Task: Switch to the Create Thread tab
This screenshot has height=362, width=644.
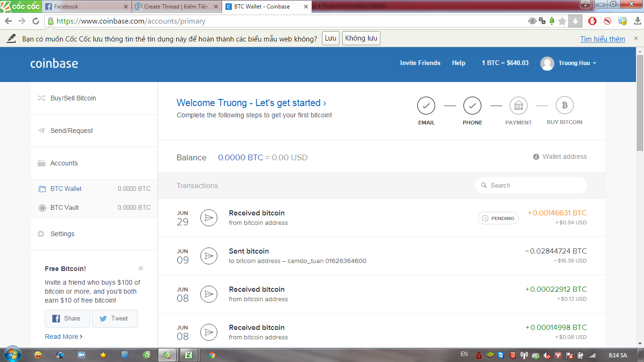Action: point(176,7)
